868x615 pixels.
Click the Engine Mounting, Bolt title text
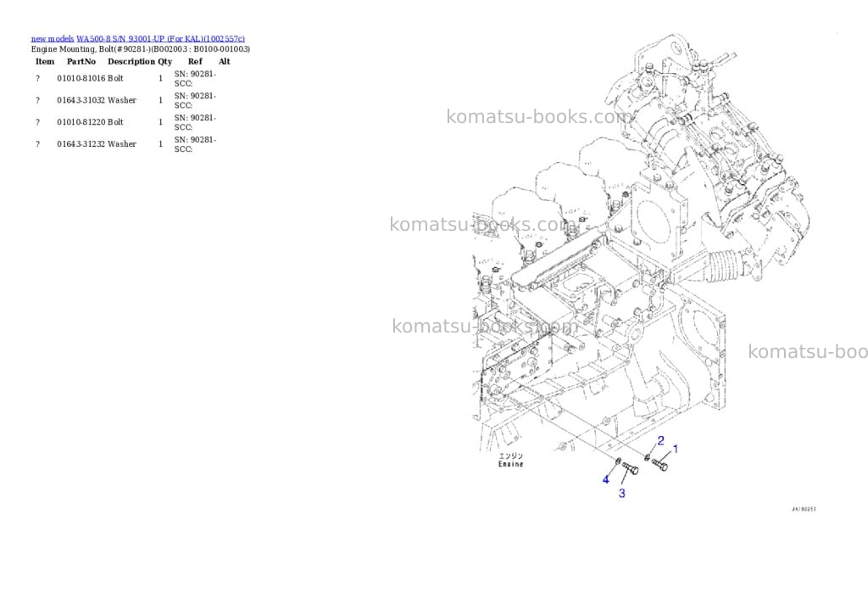tap(141, 49)
